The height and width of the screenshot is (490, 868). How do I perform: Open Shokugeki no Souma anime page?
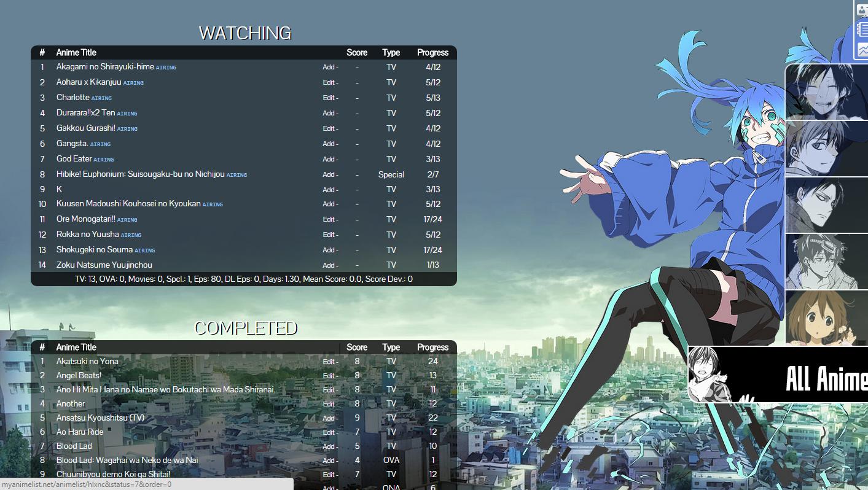click(x=95, y=250)
